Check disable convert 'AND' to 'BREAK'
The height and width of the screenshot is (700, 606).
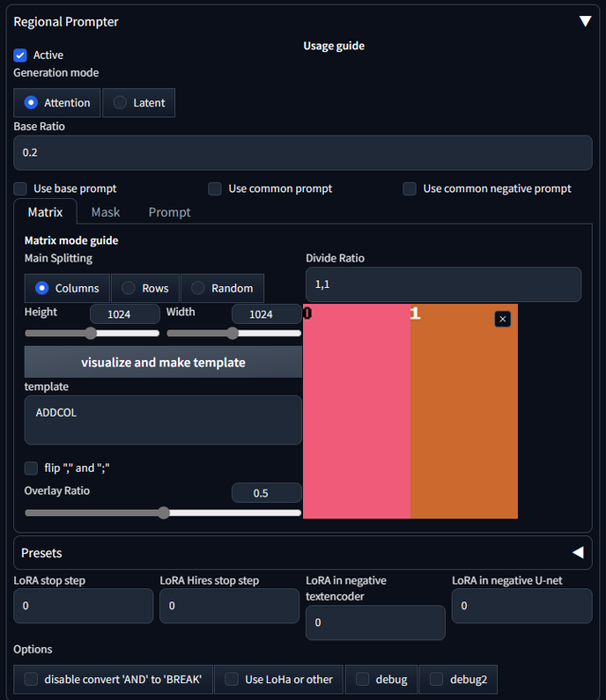[x=31, y=679]
